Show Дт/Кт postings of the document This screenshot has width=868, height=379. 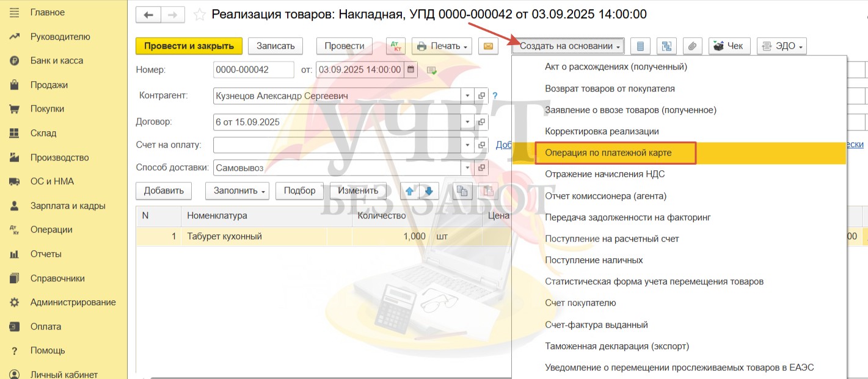coord(396,46)
